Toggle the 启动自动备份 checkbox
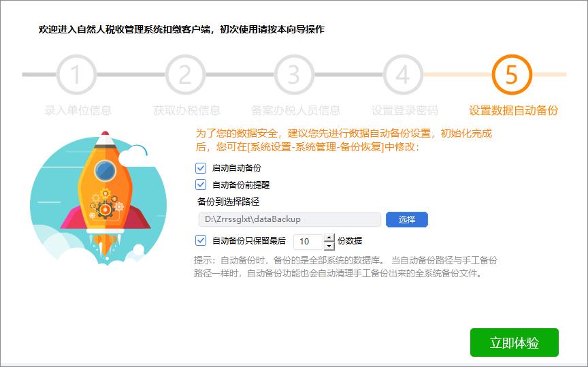Image resolution: width=588 pixels, height=367 pixels. [201, 167]
